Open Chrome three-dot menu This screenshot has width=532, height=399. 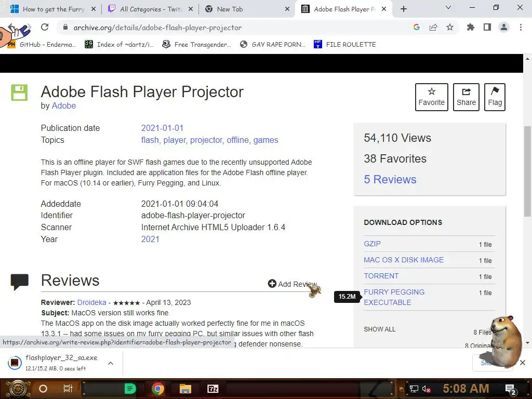[x=521, y=27]
